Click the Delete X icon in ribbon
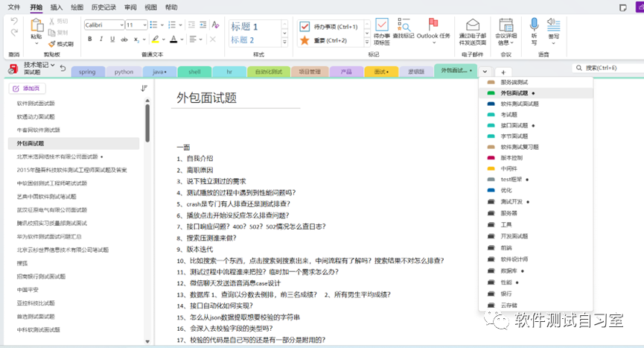This screenshot has width=644, height=348. tap(212, 39)
